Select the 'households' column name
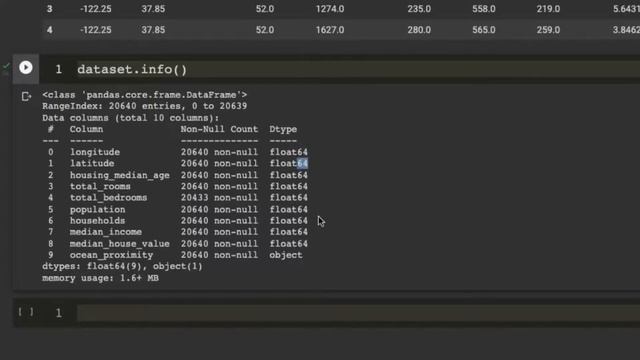640x360 pixels. (97, 221)
